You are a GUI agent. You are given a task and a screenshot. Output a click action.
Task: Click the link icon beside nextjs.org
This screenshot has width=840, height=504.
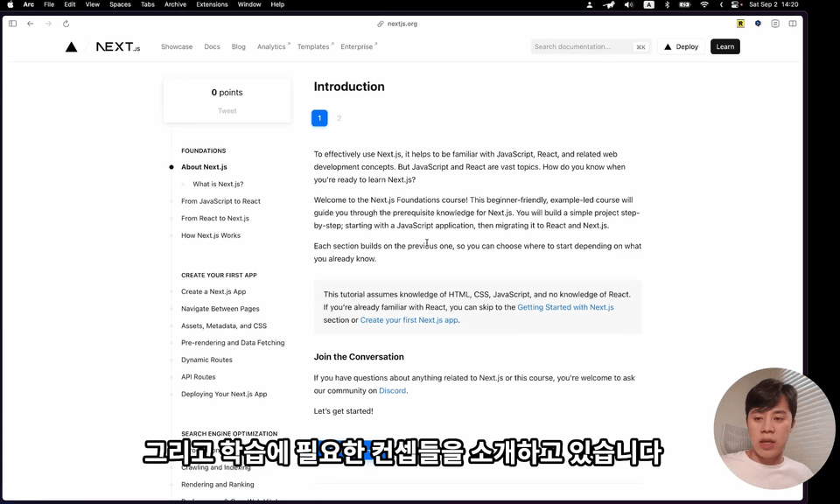pyautogui.click(x=381, y=24)
